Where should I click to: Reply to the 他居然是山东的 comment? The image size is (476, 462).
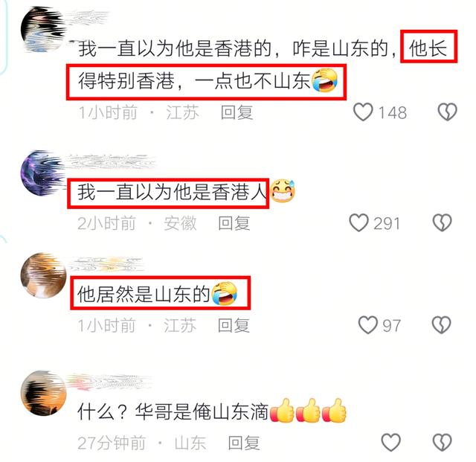[x=234, y=326]
